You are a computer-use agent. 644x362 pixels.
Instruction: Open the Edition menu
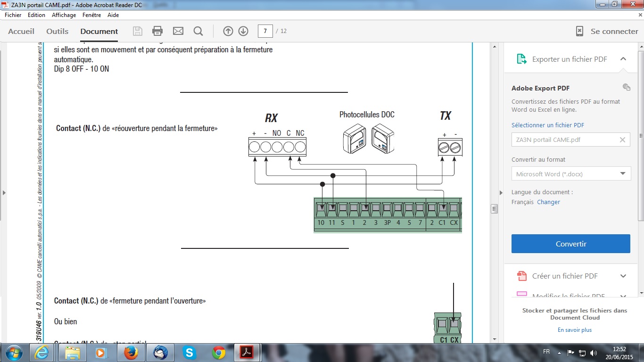(x=36, y=15)
